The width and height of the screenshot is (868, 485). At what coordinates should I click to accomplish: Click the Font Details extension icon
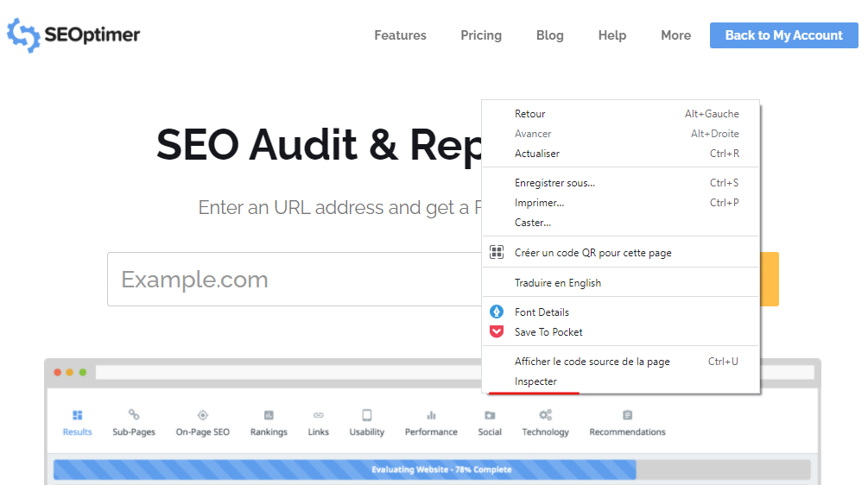pos(497,312)
